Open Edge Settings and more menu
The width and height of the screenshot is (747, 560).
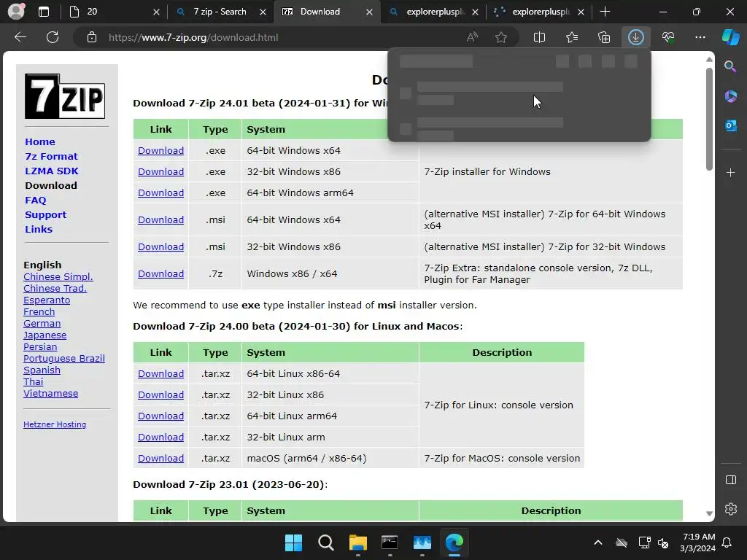pos(700,37)
